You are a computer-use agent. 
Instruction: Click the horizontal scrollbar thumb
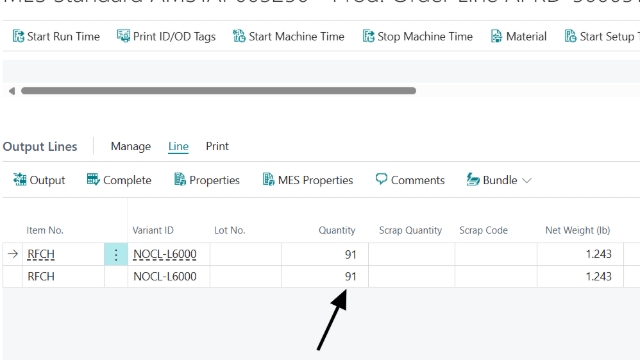click(218, 91)
